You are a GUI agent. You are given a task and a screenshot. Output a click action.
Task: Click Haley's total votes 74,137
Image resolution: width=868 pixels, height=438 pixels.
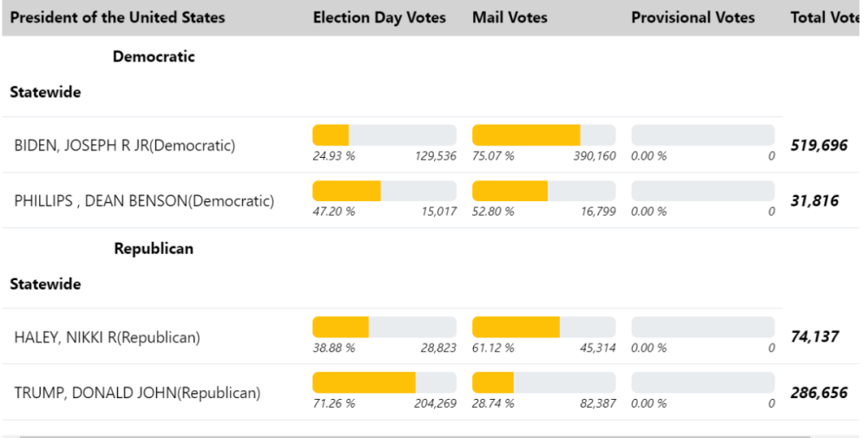pos(814,337)
